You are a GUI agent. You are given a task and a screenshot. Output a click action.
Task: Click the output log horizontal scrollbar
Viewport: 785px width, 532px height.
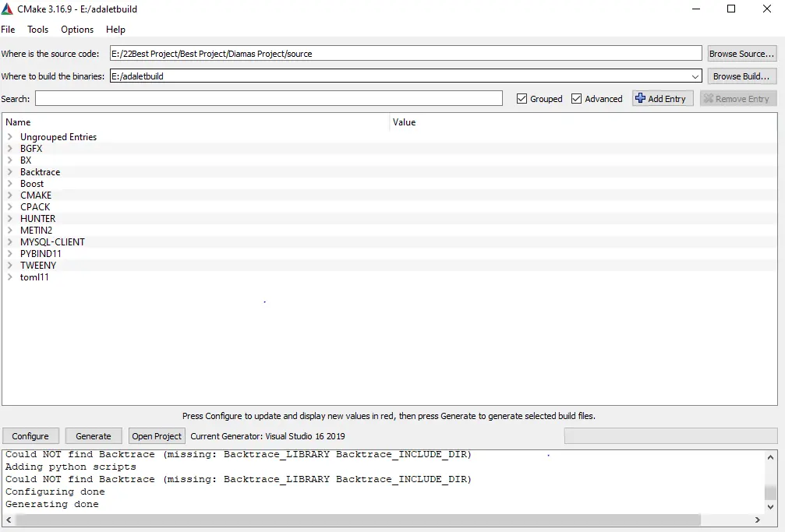click(x=358, y=520)
